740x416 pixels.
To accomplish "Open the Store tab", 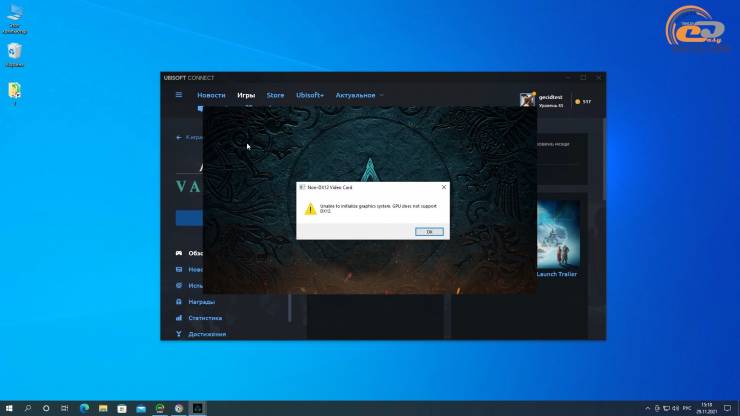I will pyautogui.click(x=275, y=95).
